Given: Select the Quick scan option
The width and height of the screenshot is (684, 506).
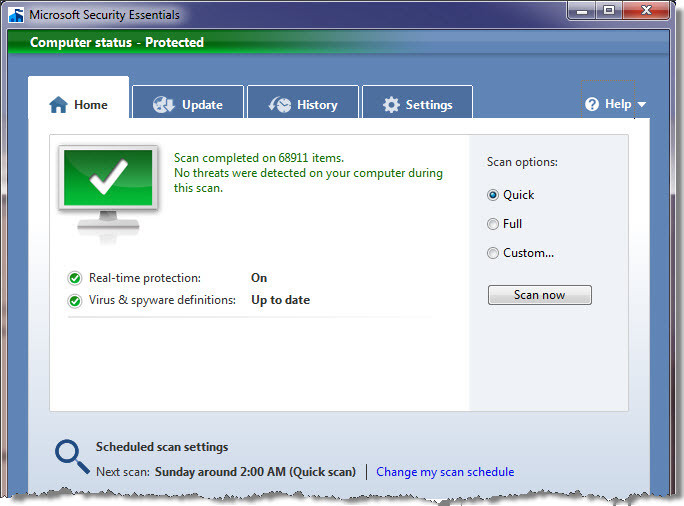Looking at the screenshot, I should (x=493, y=195).
